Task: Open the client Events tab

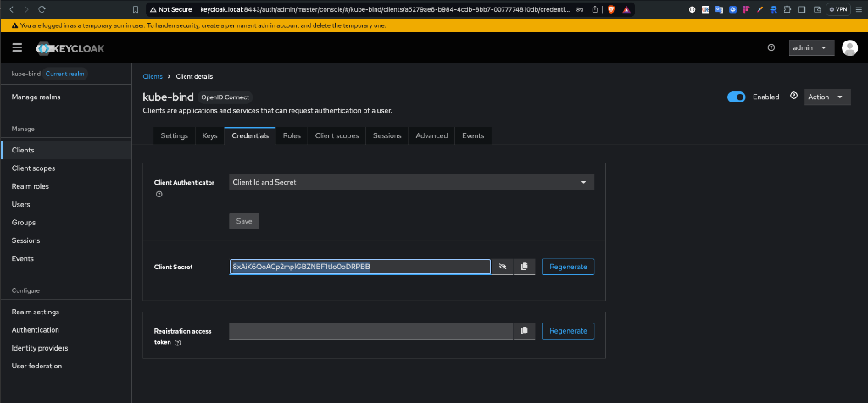Action: click(x=473, y=135)
